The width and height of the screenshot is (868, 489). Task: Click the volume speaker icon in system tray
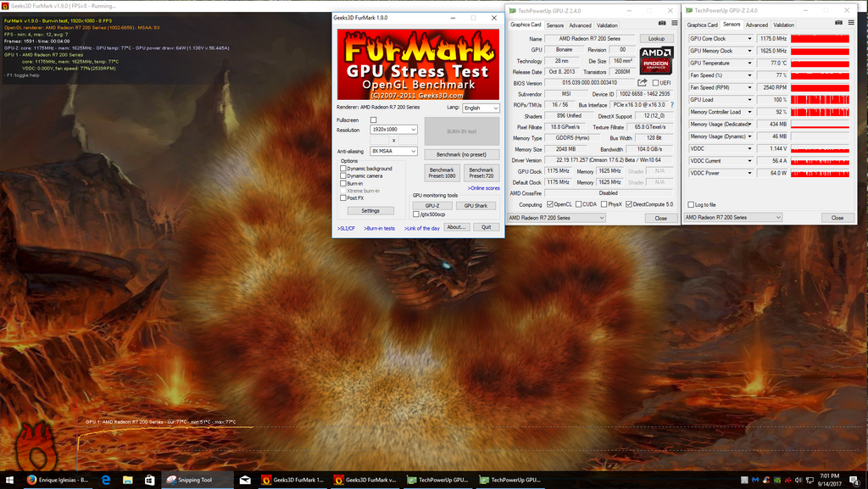(798, 480)
